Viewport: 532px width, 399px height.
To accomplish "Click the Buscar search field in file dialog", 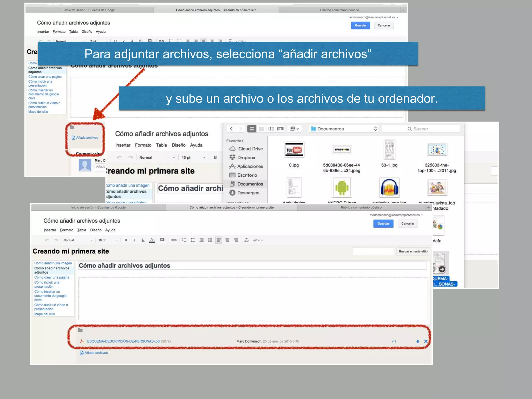I will pyautogui.click(x=421, y=129).
